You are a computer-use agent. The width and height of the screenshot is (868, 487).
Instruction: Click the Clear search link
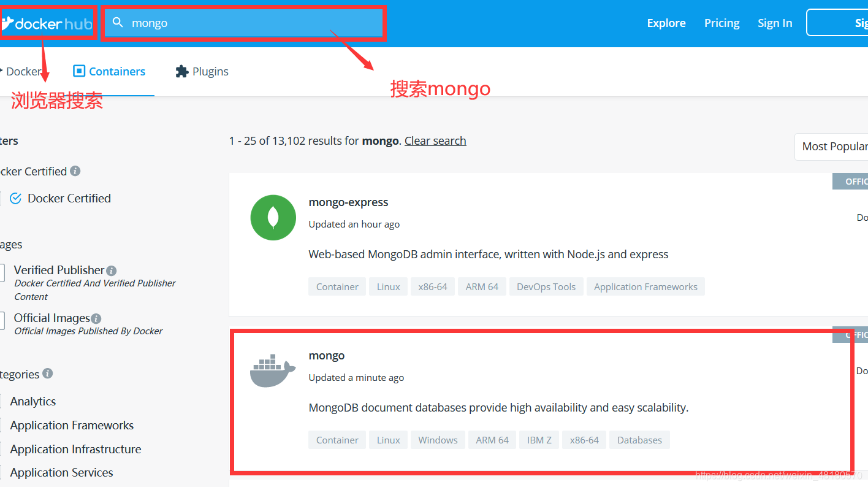coord(435,140)
